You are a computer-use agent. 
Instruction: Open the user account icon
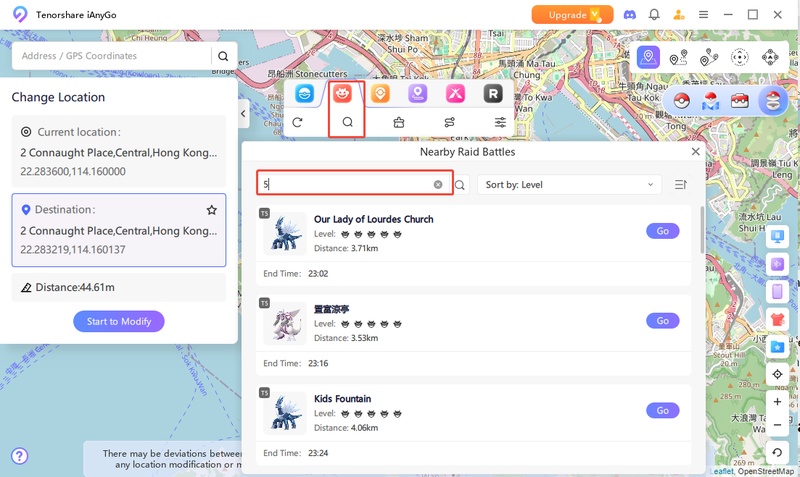coord(679,15)
